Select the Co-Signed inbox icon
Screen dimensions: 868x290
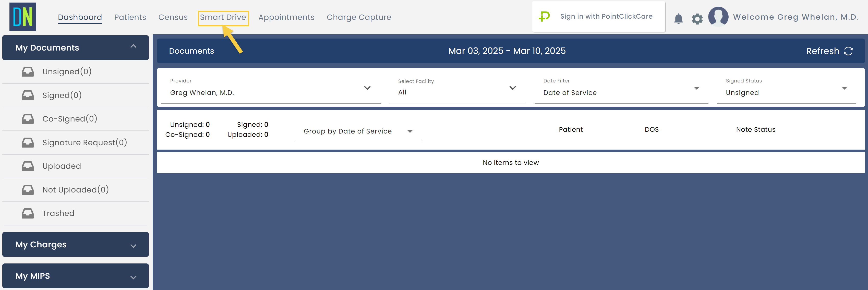pyautogui.click(x=28, y=118)
